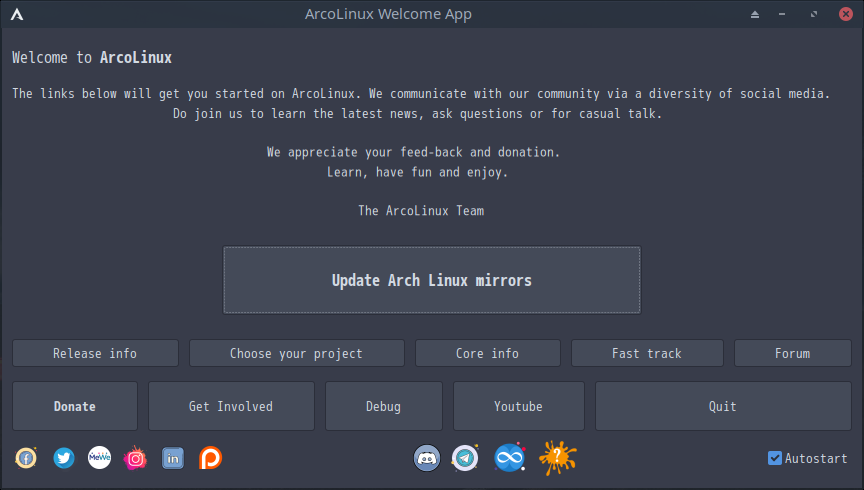Click 'Learn, have fun and enjoy.' text
The image size is (864, 490).
[x=417, y=172]
